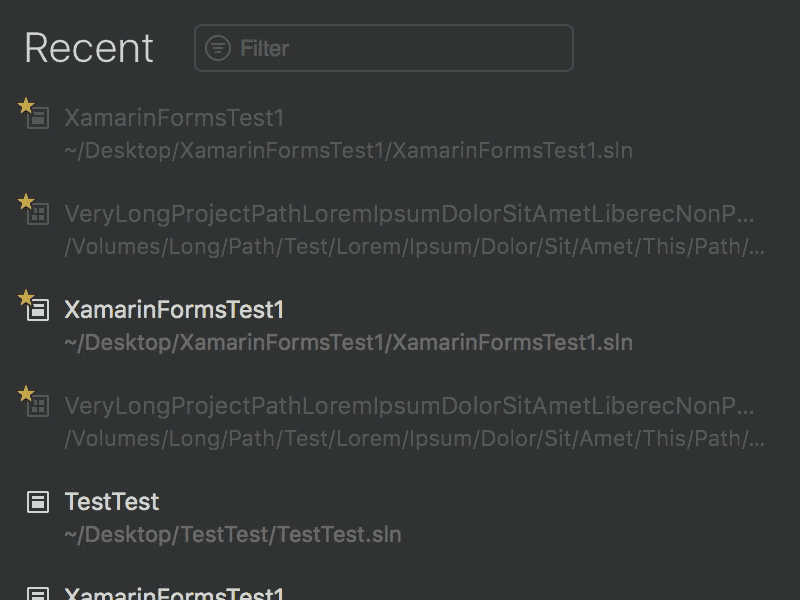This screenshot has height=600, width=800.
Task: Click the filter funnel icon in search box
Action: pyautogui.click(x=217, y=47)
